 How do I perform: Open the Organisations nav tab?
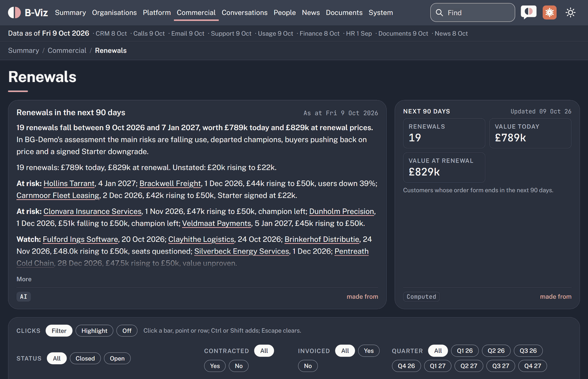pyautogui.click(x=114, y=12)
